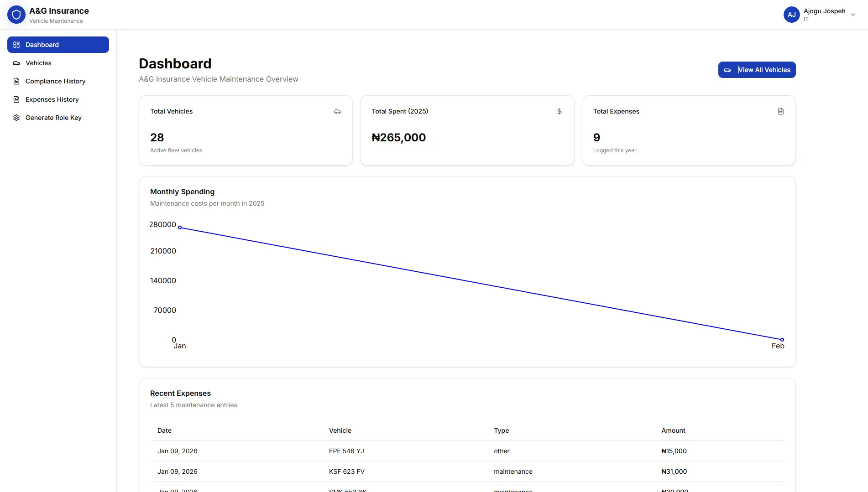Click the file icon in Total Expenses card
Screen dimensions: 868x492
(781, 111)
